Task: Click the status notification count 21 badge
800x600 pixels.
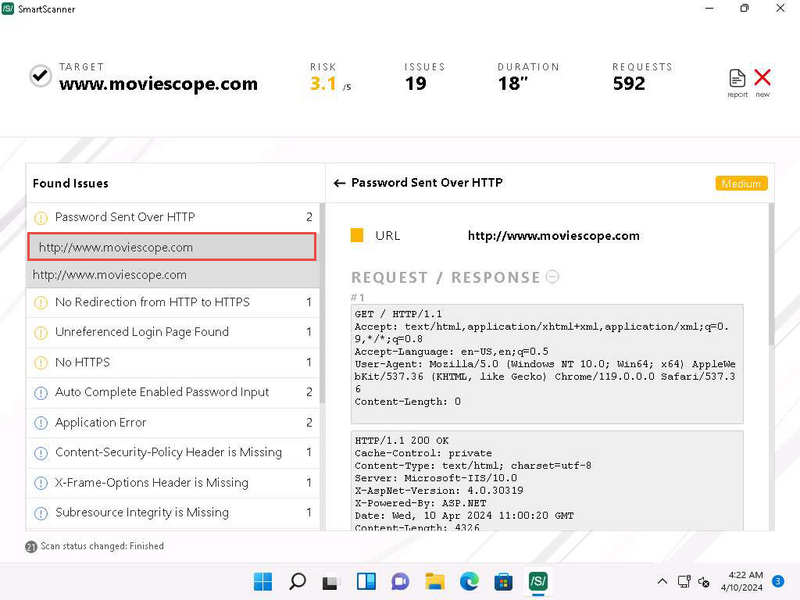Action: [x=31, y=547]
